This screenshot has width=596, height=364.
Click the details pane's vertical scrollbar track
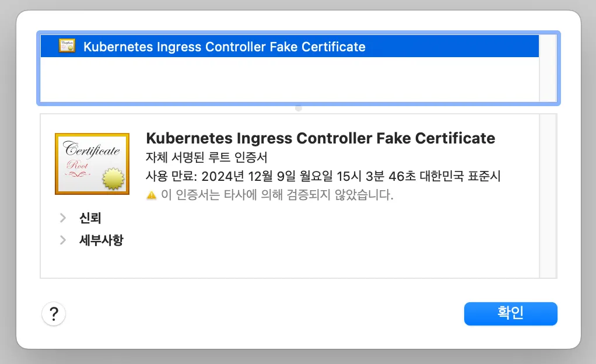click(548, 195)
